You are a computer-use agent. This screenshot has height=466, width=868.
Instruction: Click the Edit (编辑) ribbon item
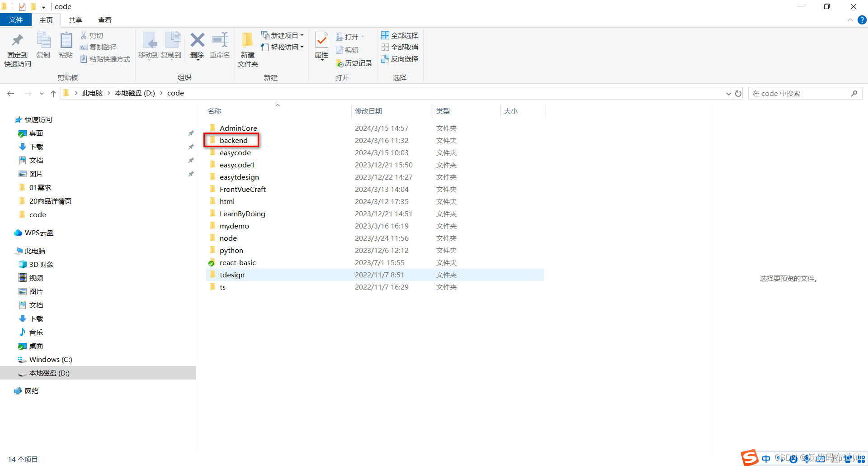(x=347, y=50)
